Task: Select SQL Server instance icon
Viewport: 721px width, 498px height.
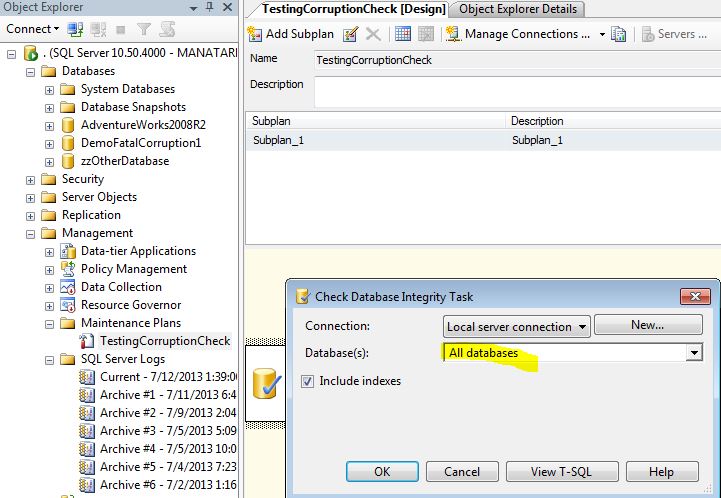Action: click(x=31, y=53)
